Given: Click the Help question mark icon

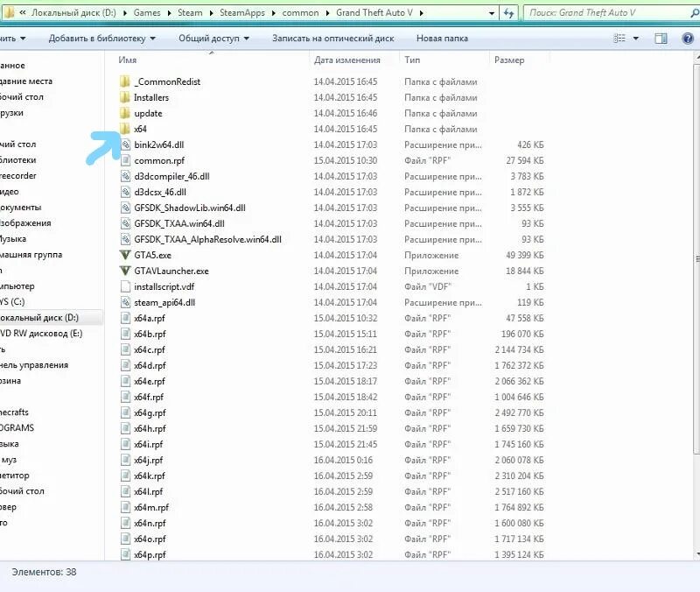Looking at the screenshot, I should (x=688, y=39).
